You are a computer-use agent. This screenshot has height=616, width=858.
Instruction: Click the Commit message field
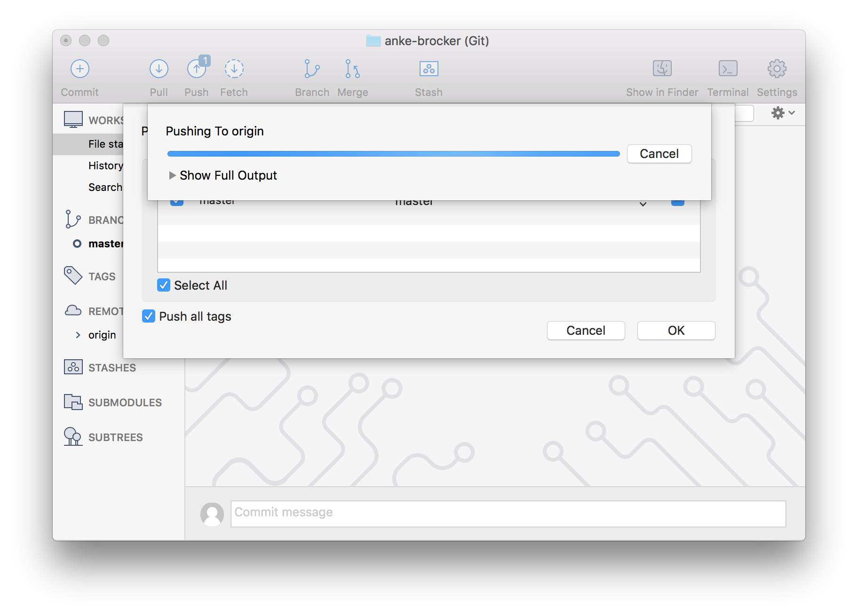point(508,513)
